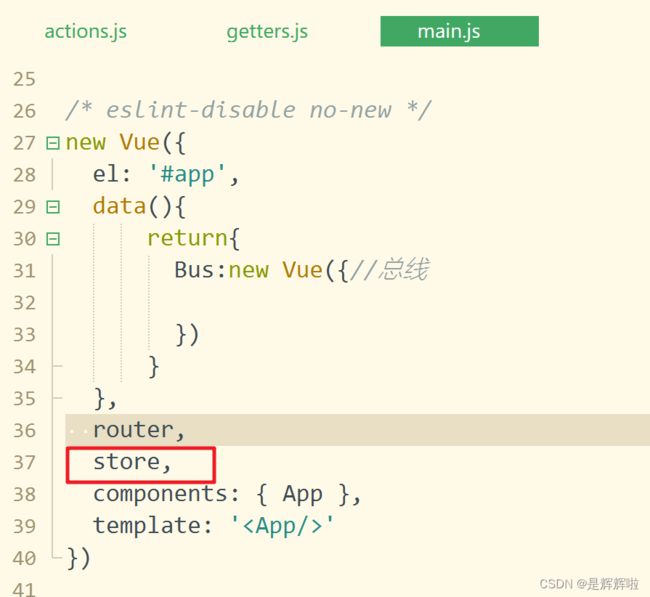Click the "router," entry on line 36
650x597 pixels.
[138, 430]
